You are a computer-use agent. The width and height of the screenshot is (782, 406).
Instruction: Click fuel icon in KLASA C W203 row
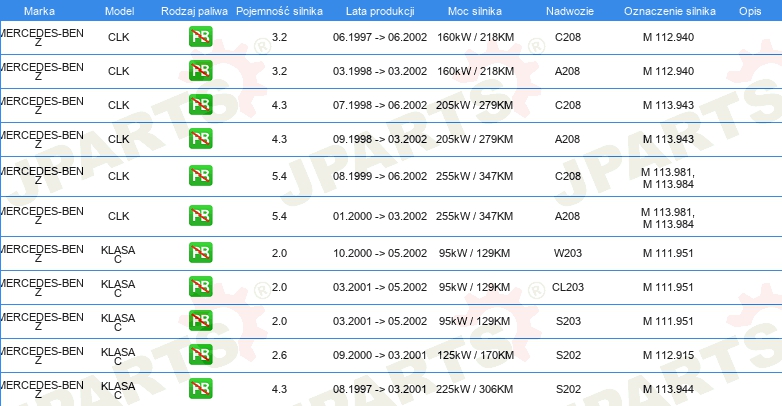point(200,252)
